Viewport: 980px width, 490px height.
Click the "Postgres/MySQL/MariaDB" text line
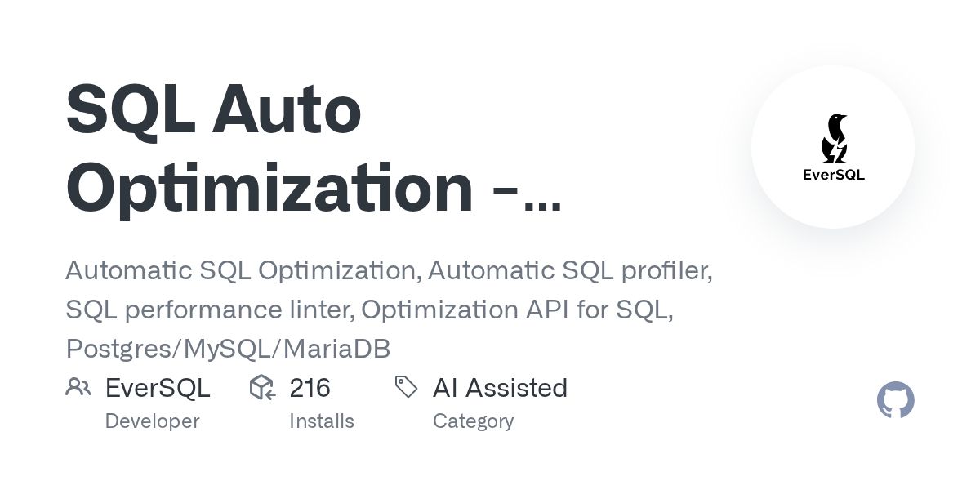(228, 349)
